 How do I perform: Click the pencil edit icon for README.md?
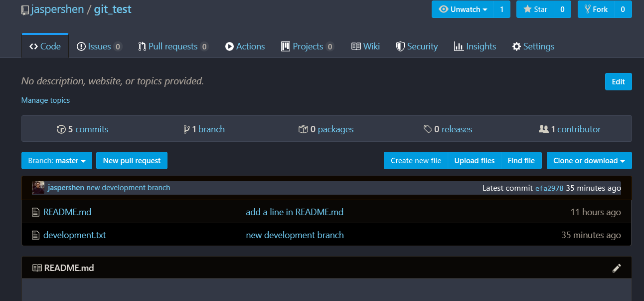(x=617, y=268)
